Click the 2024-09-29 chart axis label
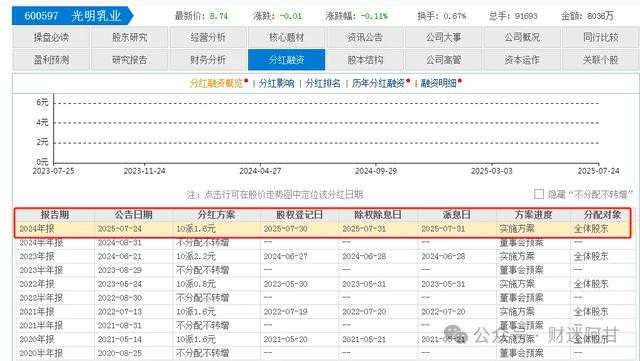The width and height of the screenshot is (640, 361). pyautogui.click(x=376, y=171)
